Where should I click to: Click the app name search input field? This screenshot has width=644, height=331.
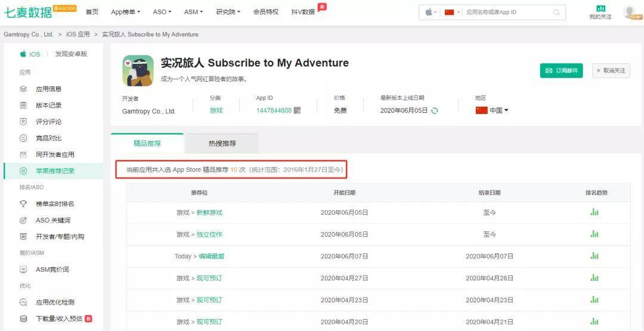click(x=507, y=12)
